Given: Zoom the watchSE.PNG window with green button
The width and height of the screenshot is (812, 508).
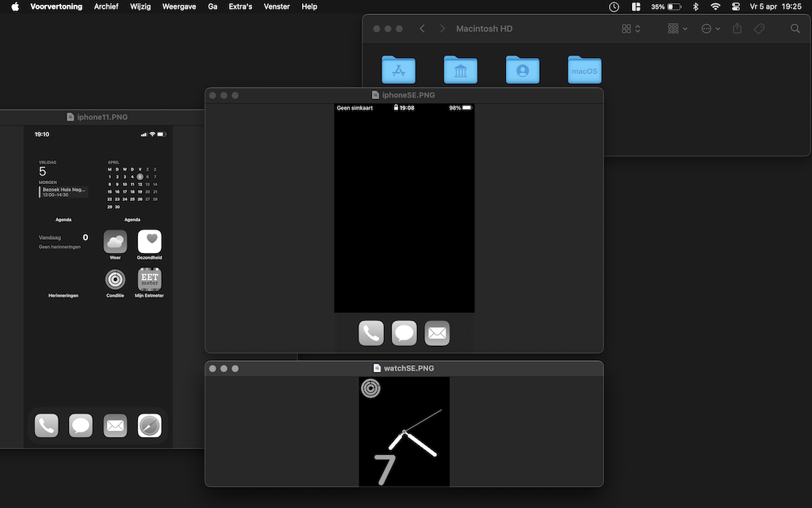Looking at the screenshot, I should [x=235, y=368].
